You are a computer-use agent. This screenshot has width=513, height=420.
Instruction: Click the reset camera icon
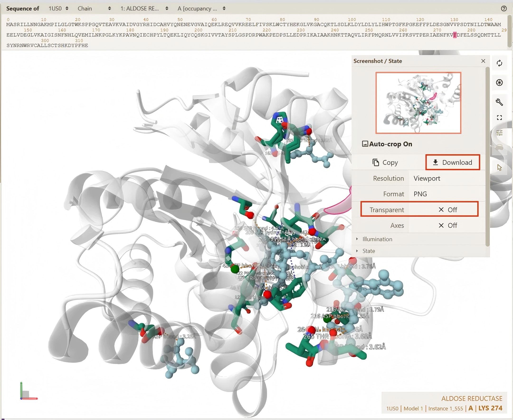(499, 63)
